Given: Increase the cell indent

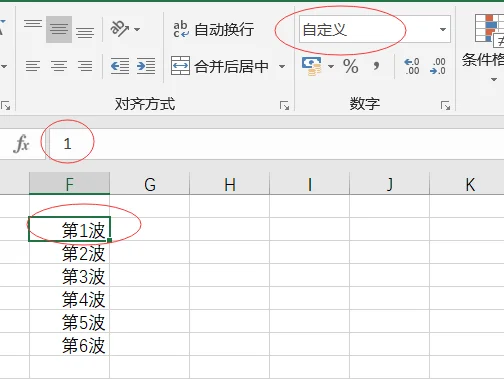Looking at the screenshot, I should point(146,66).
